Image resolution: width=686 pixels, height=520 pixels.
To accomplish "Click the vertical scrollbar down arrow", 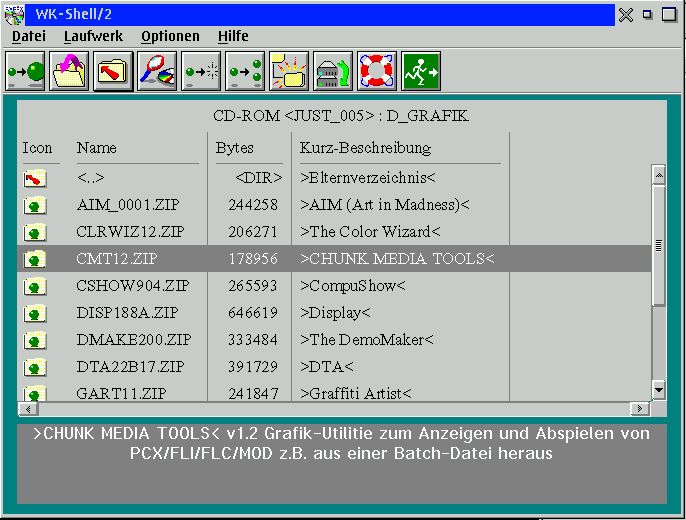I will (658, 389).
